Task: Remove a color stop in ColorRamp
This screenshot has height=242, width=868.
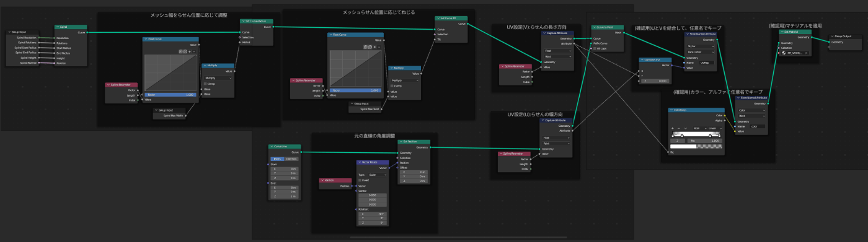Action: click(678, 128)
